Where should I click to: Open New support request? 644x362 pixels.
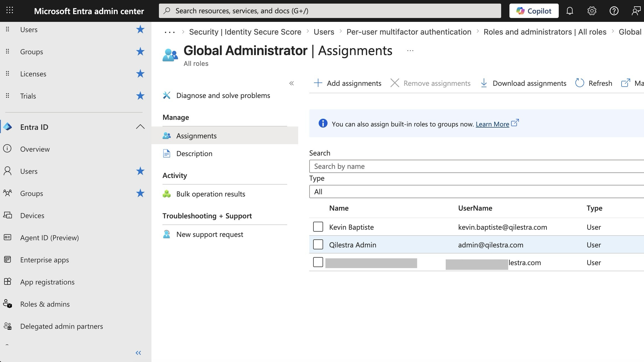pyautogui.click(x=210, y=234)
